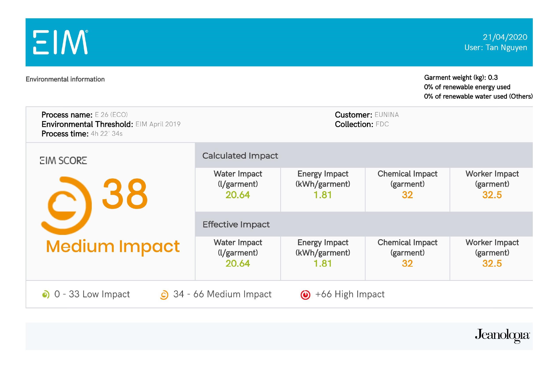Click the 'Environmental information' heading
Viewport: 535px width, 392px height.
click(x=65, y=79)
